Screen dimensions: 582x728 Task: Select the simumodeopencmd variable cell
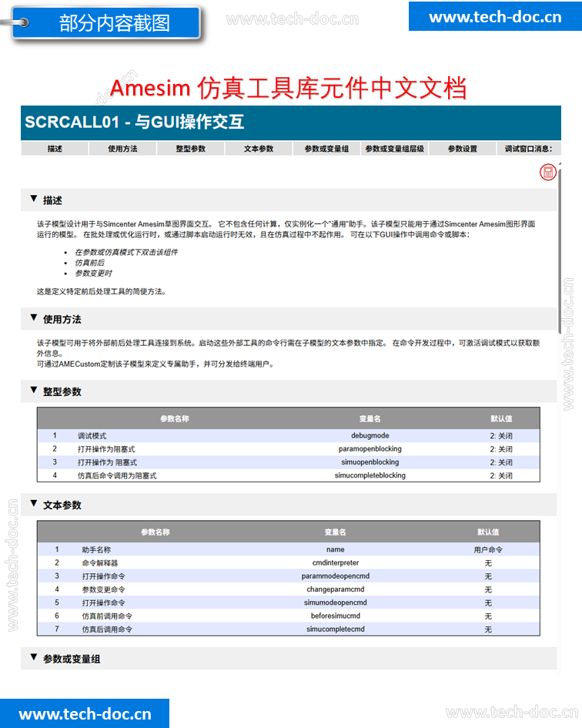coord(335,602)
